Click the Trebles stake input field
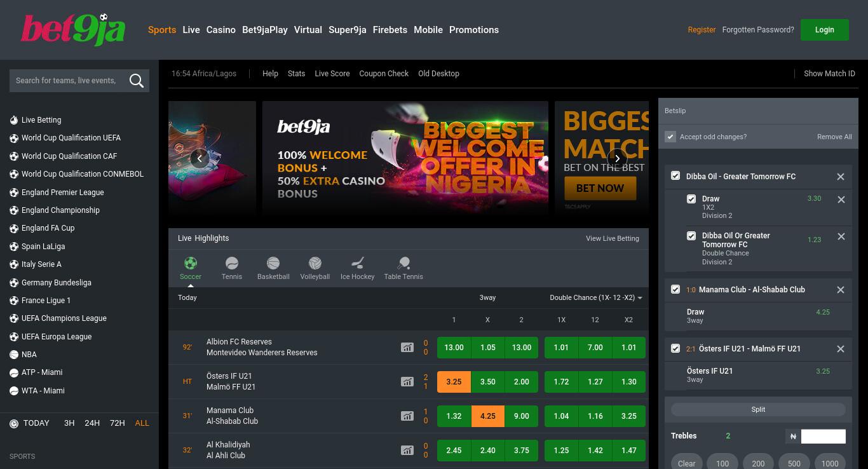This screenshot has height=469, width=868. [x=824, y=436]
